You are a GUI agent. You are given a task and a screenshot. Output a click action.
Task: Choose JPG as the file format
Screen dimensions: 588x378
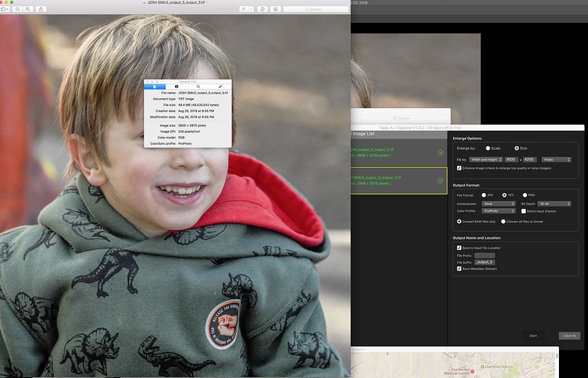point(483,195)
